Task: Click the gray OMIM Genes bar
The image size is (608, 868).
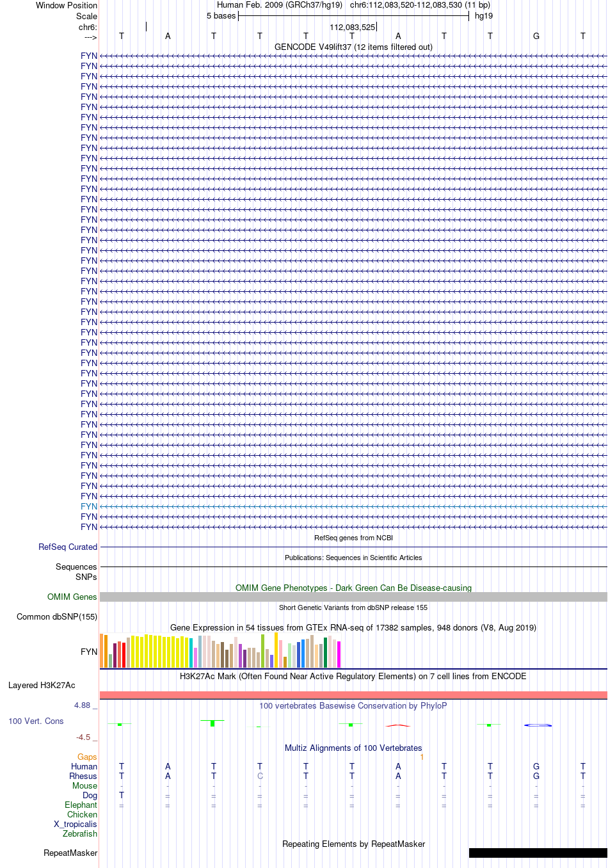Action: coord(353,597)
